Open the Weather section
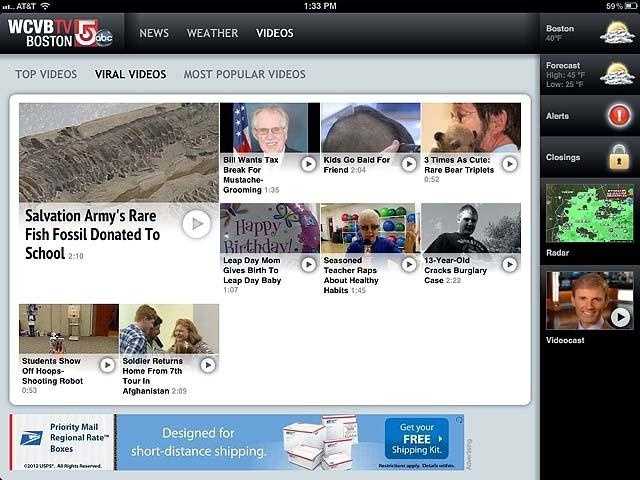Image resolution: width=640 pixels, height=480 pixels. pos(212,33)
